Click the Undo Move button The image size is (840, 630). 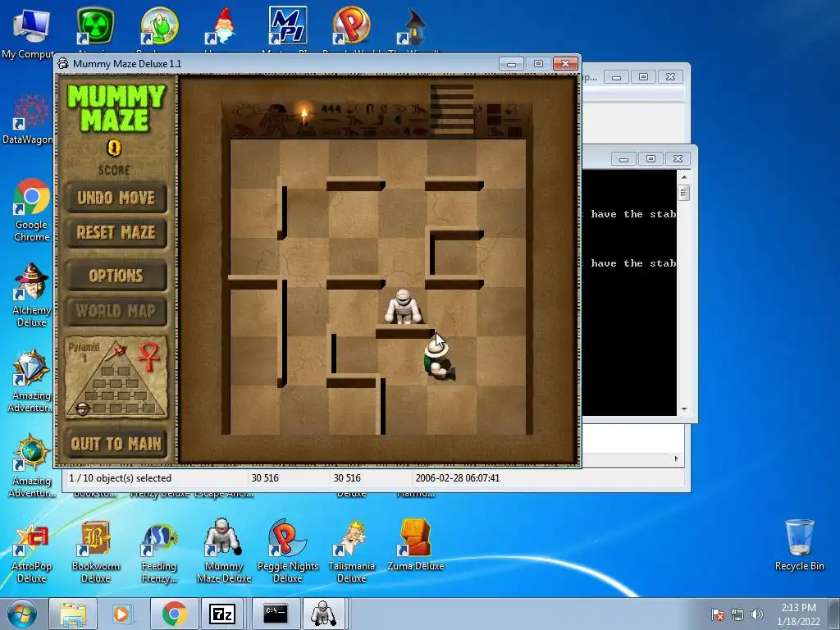coord(116,199)
